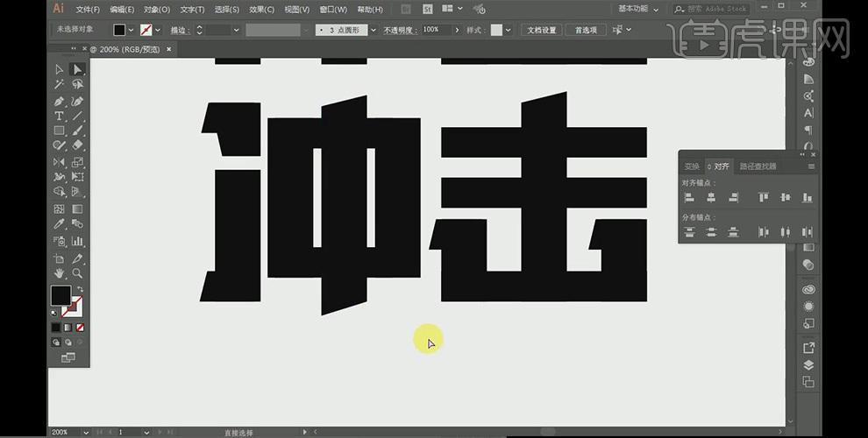Select the Pen tool
The height and width of the screenshot is (438, 868).
(x=60, y=102)
